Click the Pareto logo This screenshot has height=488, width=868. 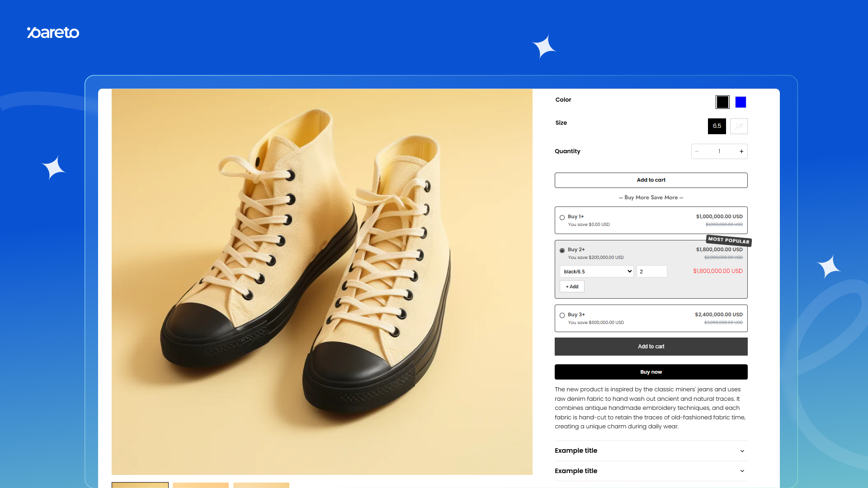(53, 33)
